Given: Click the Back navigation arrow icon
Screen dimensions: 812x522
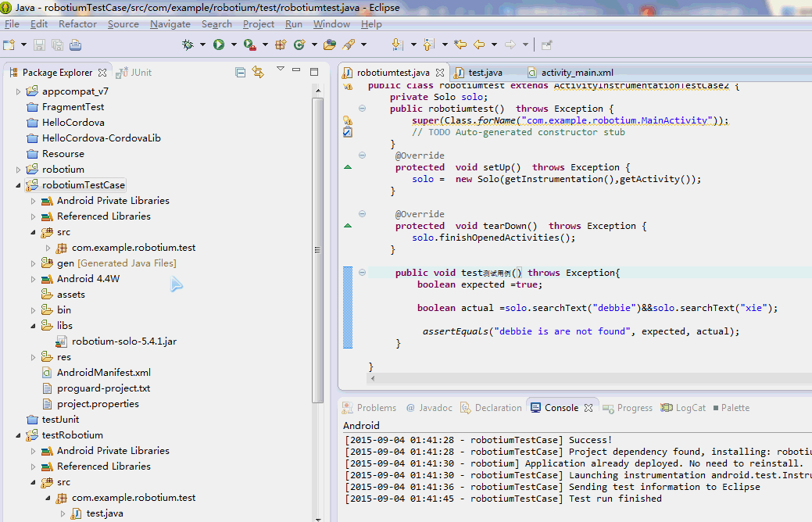Looking at the screenshot, I should (479, 45).
